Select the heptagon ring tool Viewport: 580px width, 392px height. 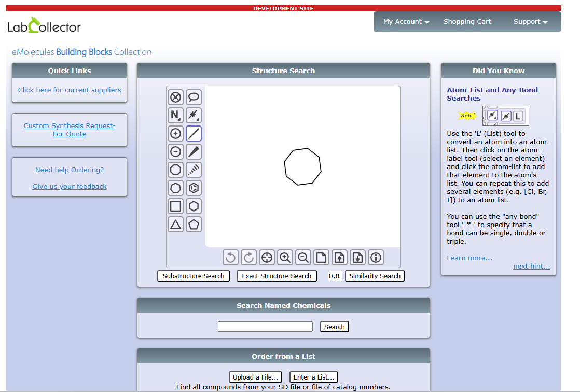pyautogui.click(x=176, y=188)
